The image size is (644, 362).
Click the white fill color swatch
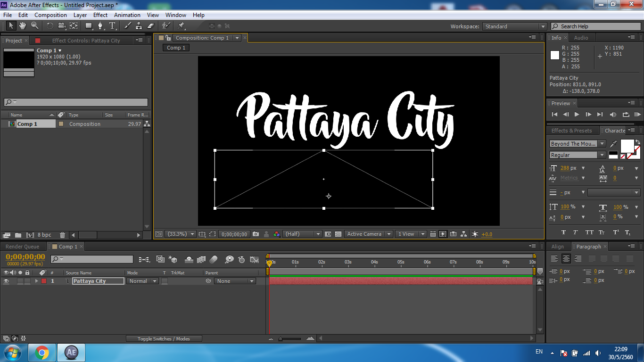(x=627, y=146)
